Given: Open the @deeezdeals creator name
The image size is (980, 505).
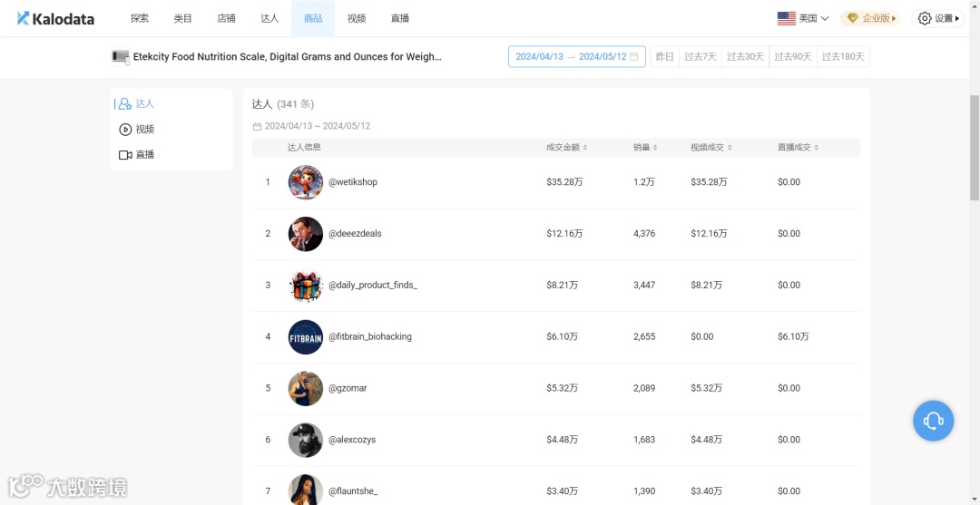Looking at the screenshot, I should click(355, 234).
